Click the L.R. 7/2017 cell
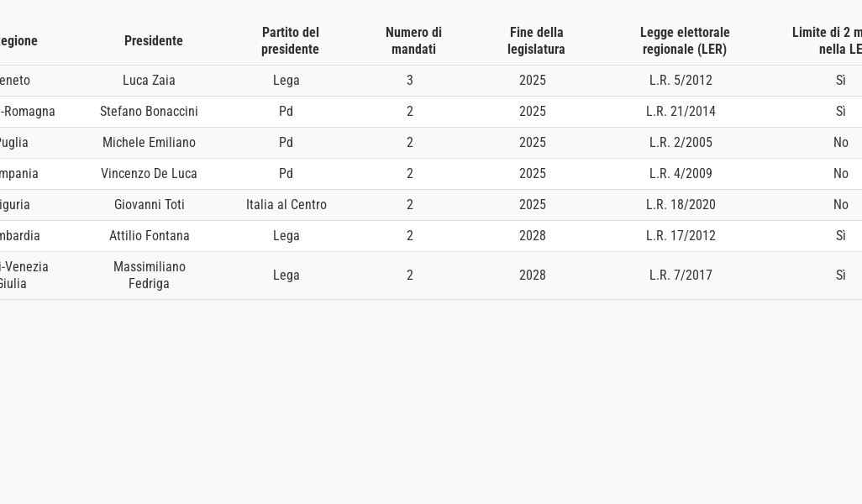The height and width of the screenshot is (504, 862). (681, 276)
